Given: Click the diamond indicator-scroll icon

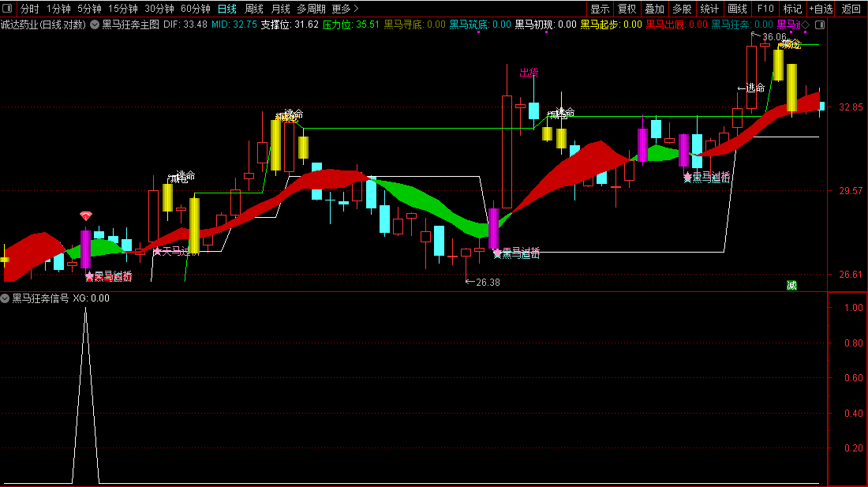Looking at the screenshot, I should 806,25.
